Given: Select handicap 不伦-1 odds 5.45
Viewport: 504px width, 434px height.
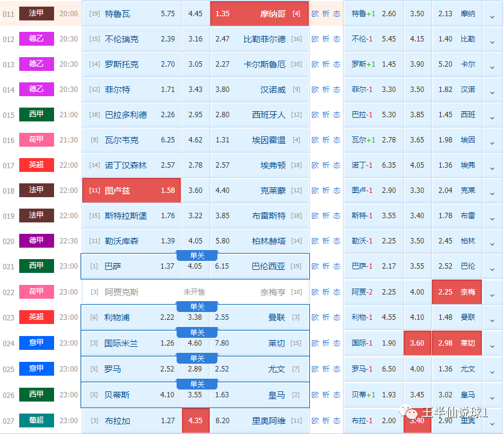Looking at the screenshot, I should (x=373, y=39).
